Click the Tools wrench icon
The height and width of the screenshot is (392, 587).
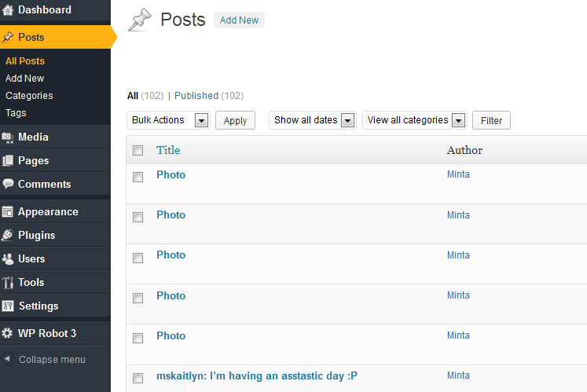coord(8,283)
